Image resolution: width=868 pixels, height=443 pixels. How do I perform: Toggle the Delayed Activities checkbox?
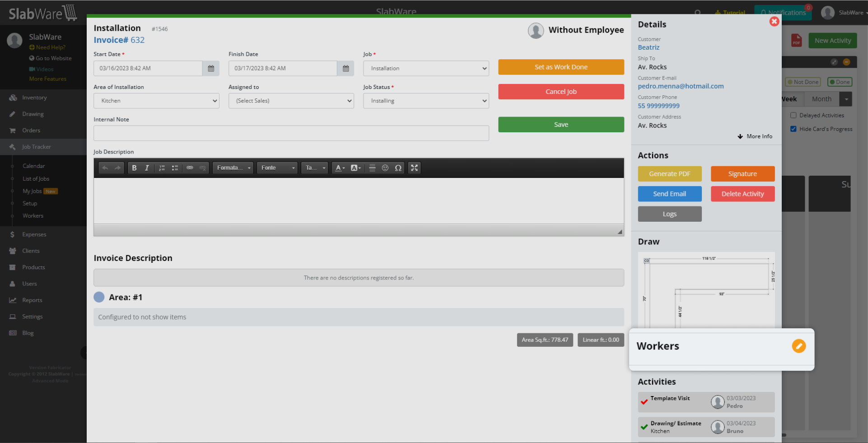click(x=793, y=115)
